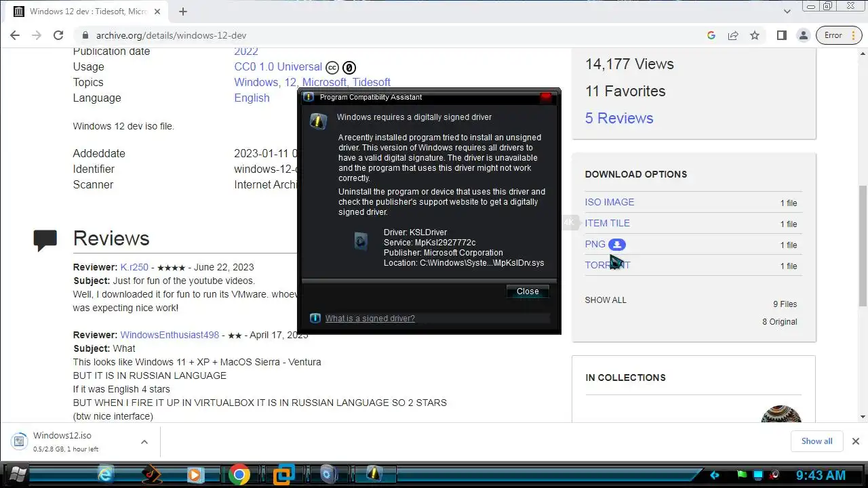Expand SHOW ALL download files
This screenshot has width=868, height=488.
(x=606, y=300)
